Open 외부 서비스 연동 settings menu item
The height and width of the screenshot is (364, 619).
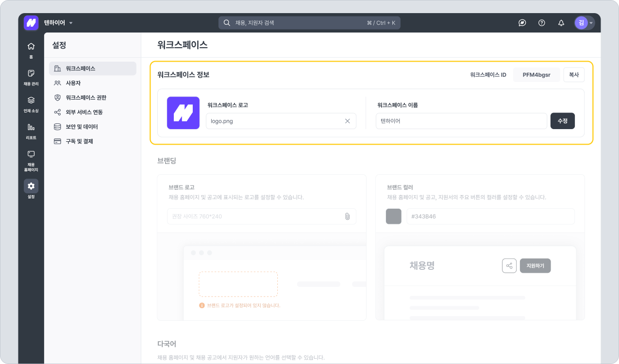click(93, 112)
